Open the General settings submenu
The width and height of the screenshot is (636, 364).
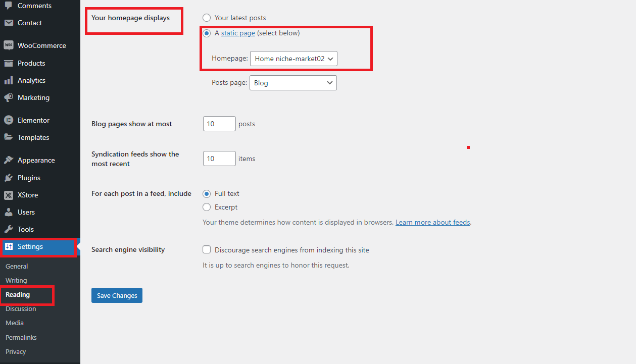pos(17,266)
